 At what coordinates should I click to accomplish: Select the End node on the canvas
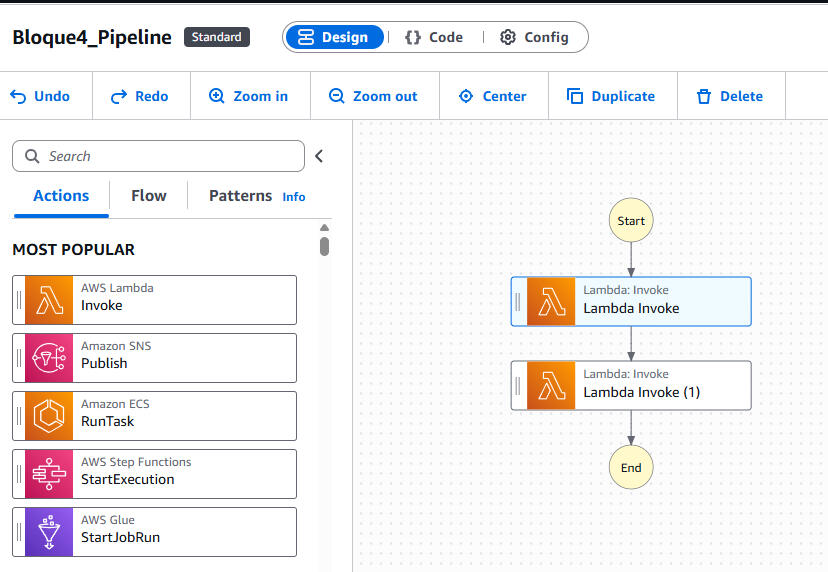[x=631, y=467]
